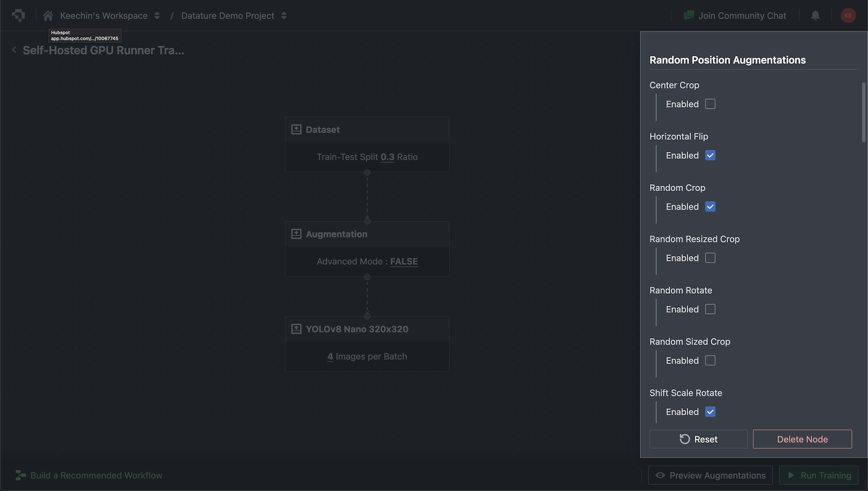Click the KE account avatar
Screen dimensions: 868x491
coord(848,15)
